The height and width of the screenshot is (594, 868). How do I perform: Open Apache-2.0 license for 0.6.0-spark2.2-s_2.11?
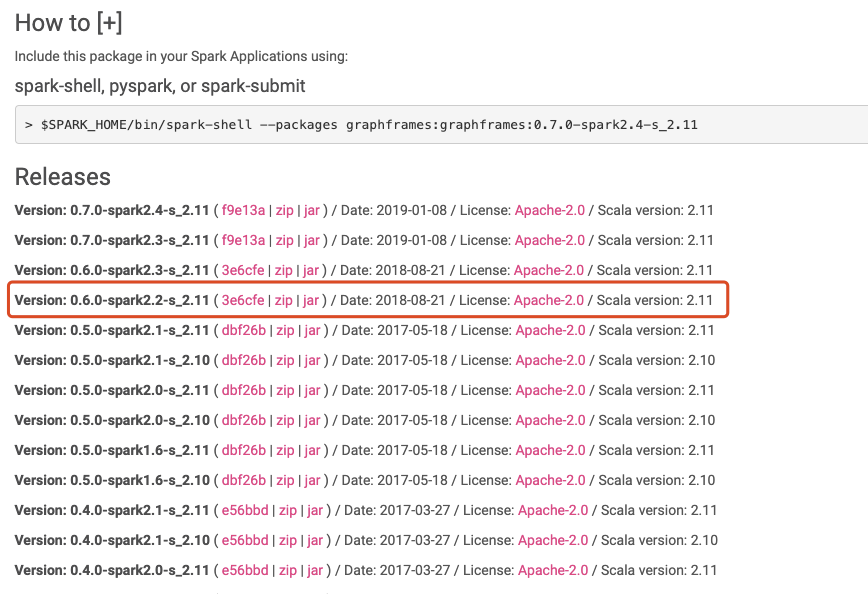click(x=549, y=300)
